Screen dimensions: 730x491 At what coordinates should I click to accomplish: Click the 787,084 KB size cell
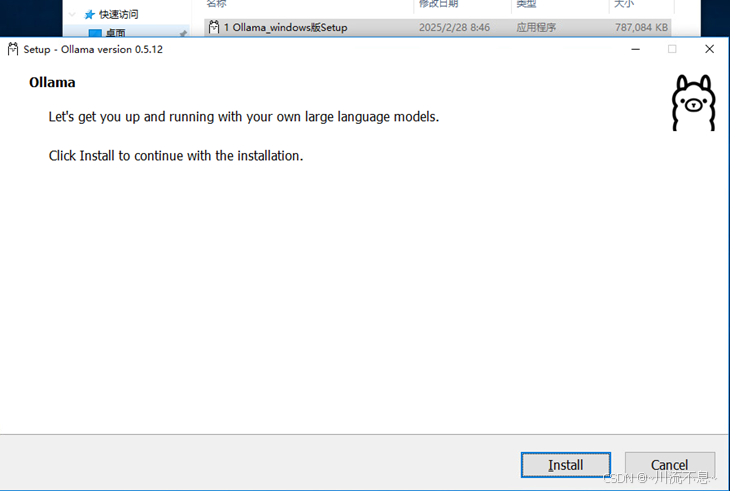coord(641,27)
